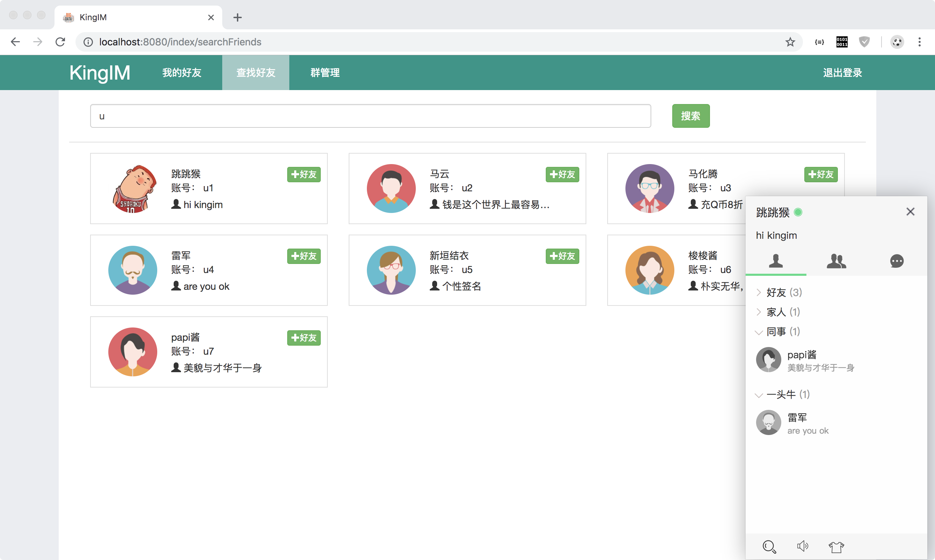Open the 群管理 nav tab

[x=325, y=73]
